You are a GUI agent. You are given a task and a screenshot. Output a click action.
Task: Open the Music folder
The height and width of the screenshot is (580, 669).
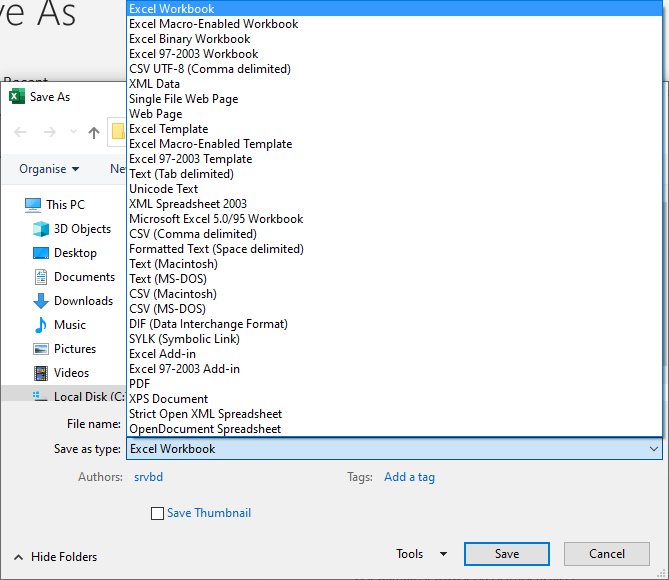tap(60, 325)
